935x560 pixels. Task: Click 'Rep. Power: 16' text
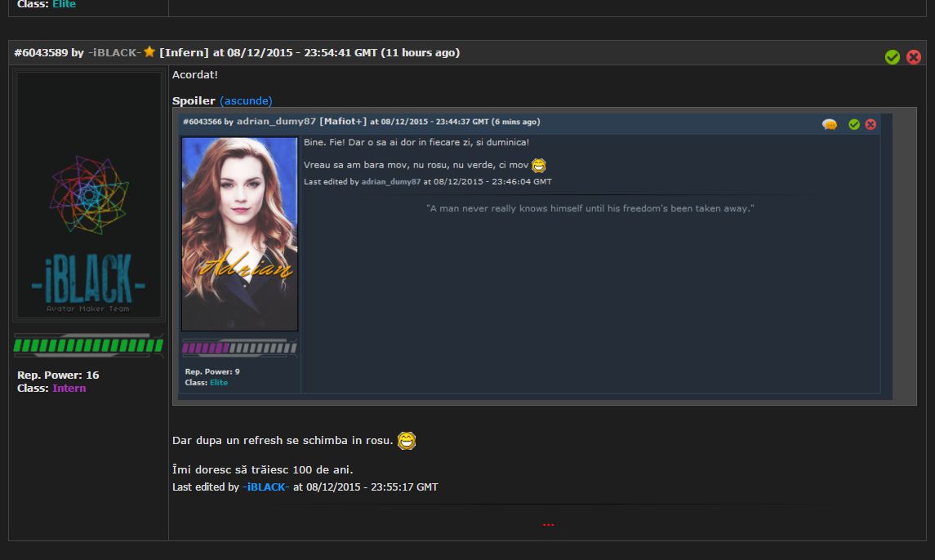pos(58,376)
